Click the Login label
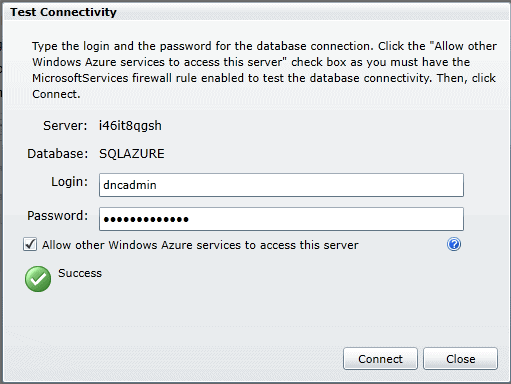Viewport: 511px width, 384px height. click(69, 182)
